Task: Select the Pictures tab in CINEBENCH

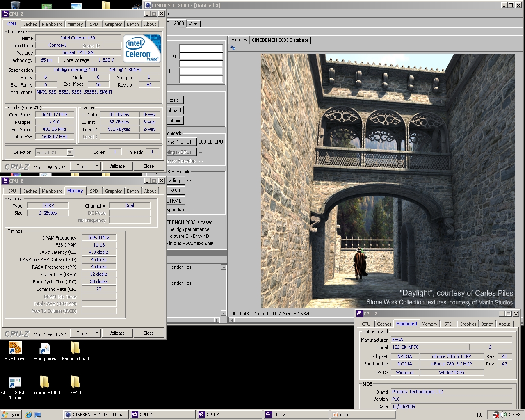Action: [x=239, y=40]
